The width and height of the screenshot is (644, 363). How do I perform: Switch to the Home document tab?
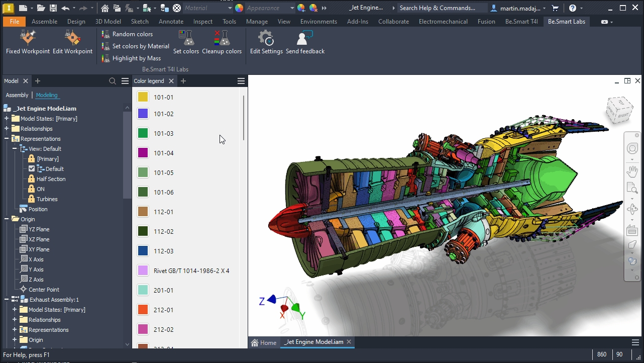264,342
